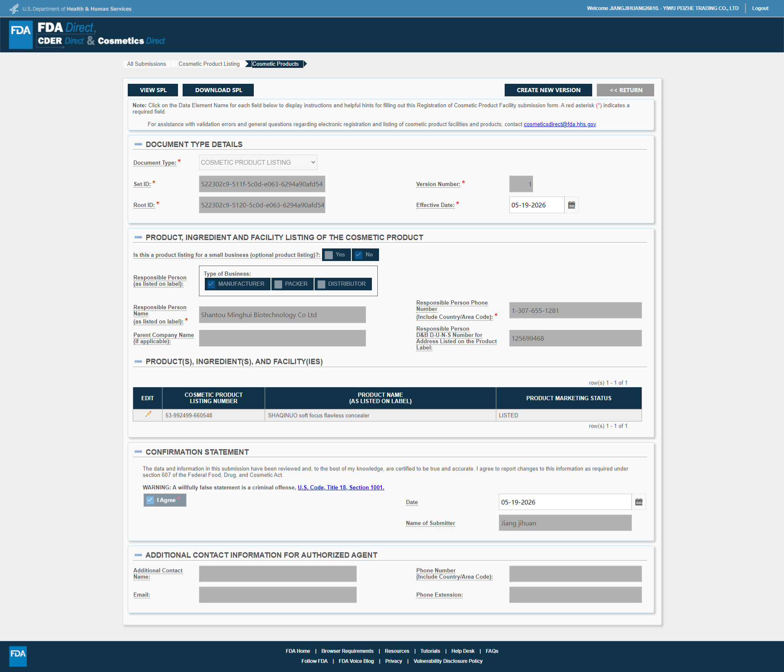784x672 pixels.
Task: Open U.S. Code Title 18 Section 1001 link
Action: [x=340, y=488]
